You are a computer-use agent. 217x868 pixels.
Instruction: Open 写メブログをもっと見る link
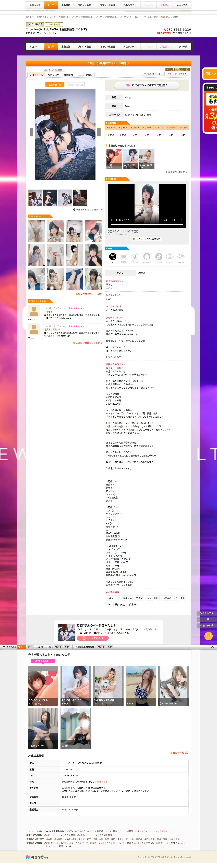tap(89, 294)
